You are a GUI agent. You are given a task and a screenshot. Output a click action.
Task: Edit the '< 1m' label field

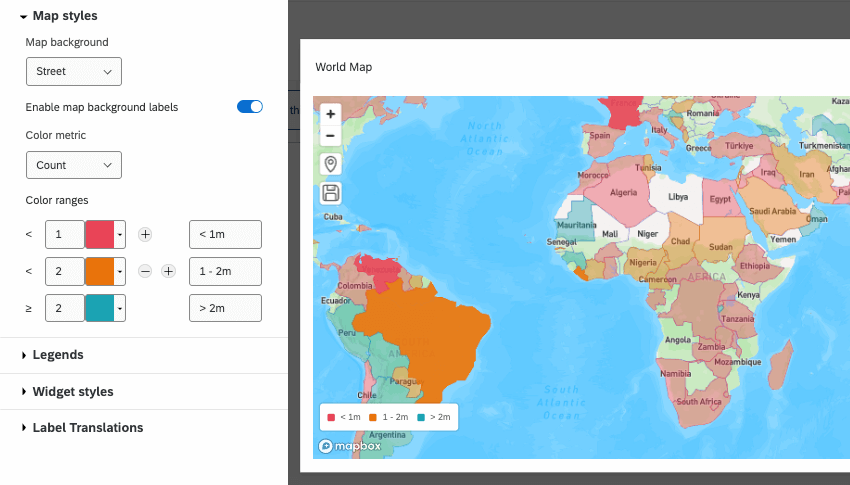pyautogui.click(x=226, y=235)
